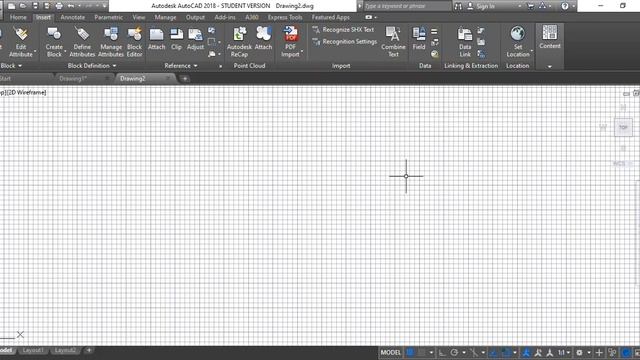
Task: Click the Undo arrow icon
Action: [71, 6]
